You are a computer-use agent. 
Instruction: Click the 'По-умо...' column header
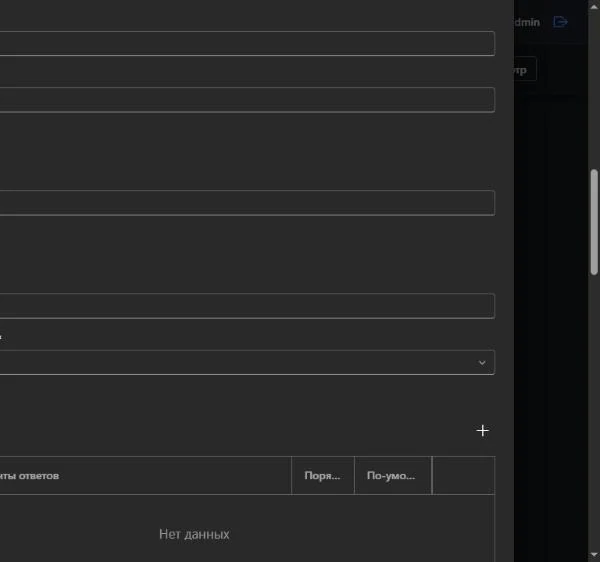393,476
